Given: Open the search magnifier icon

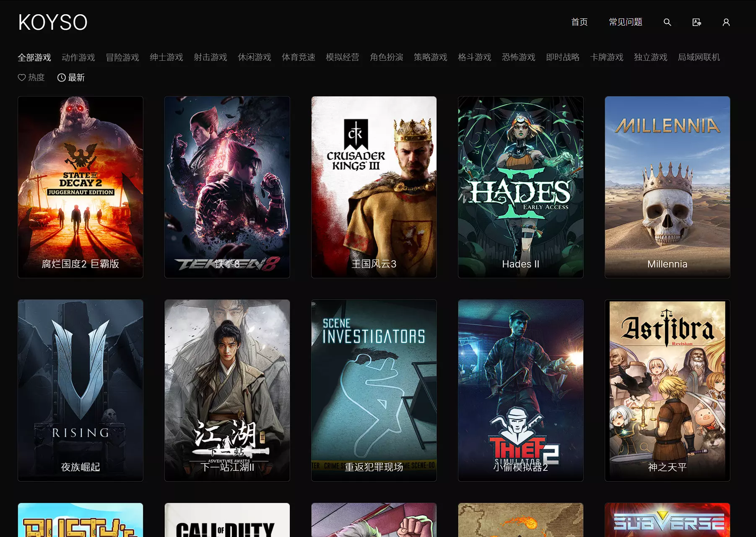Looking at the screenshot, I should (667, 22).
